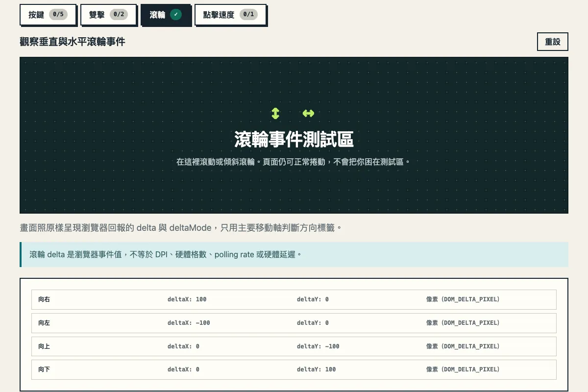
Task: Click the deltaX: 100 value
Action: (x=187, y=299)
